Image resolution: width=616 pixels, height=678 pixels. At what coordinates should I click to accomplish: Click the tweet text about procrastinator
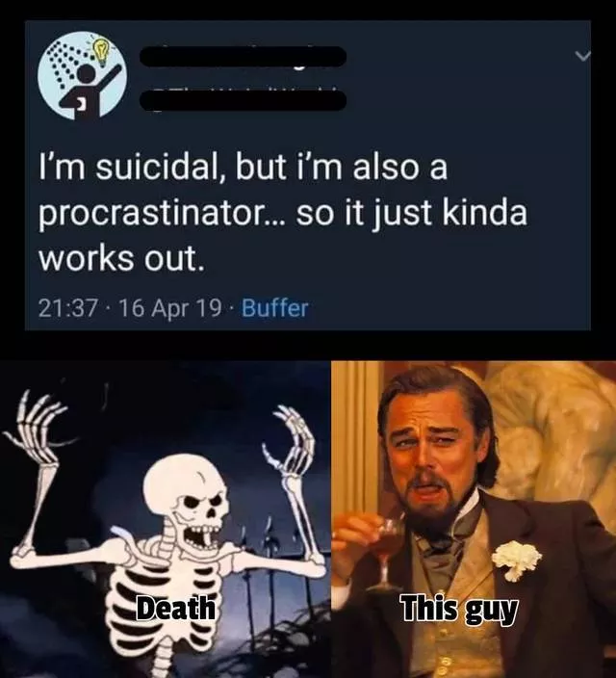pyautogui.click(x=284, y=214)
